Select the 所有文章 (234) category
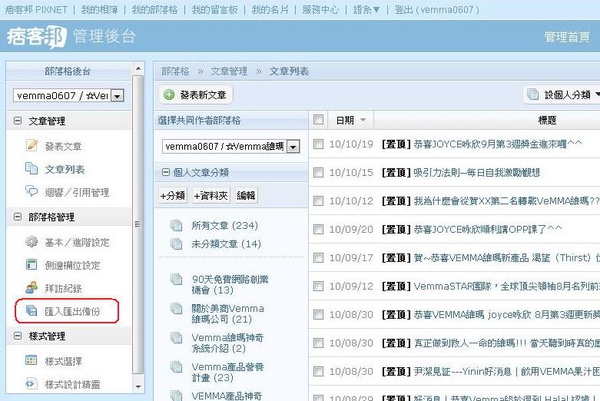The image size is (600, 401). (225, 225)
